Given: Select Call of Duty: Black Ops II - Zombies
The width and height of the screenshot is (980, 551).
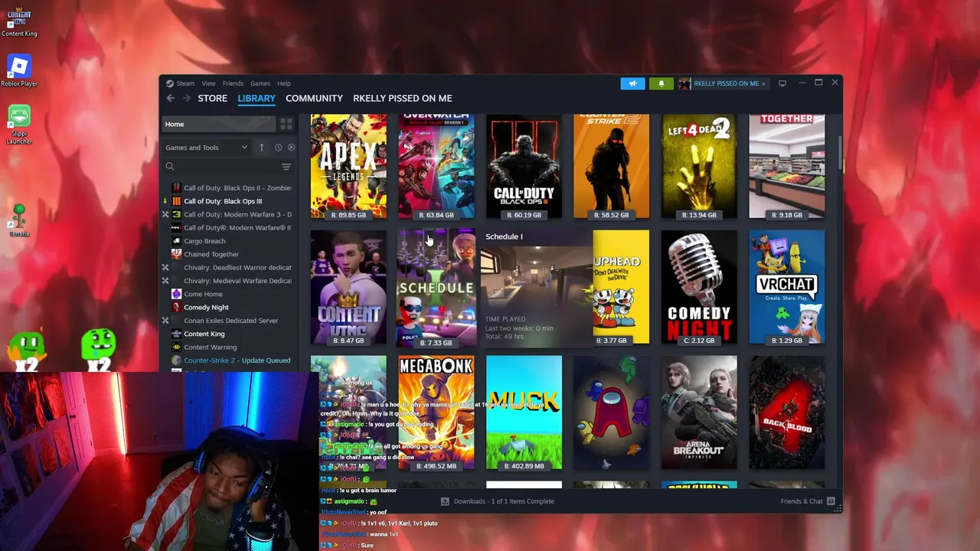Looking at the screenshot, I should click(x=230, y=187).
